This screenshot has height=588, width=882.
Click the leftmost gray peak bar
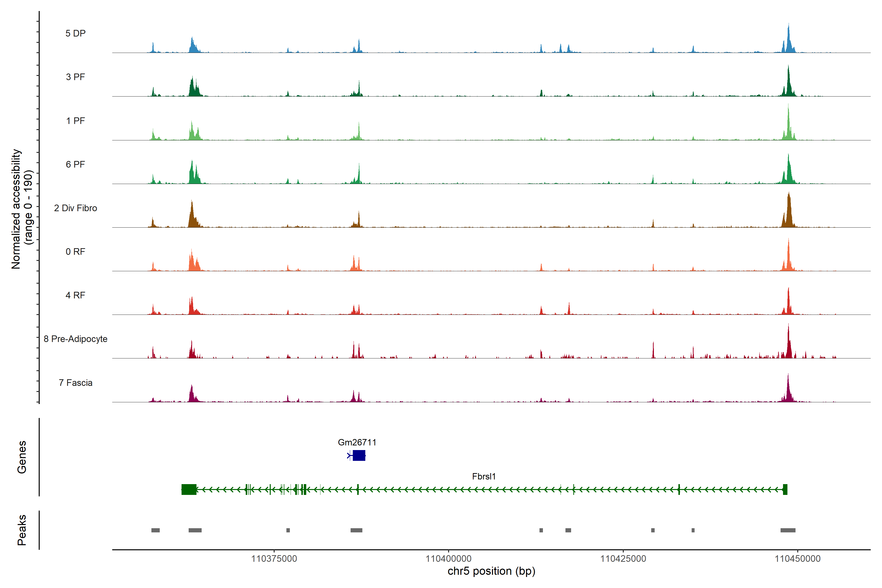155,530
